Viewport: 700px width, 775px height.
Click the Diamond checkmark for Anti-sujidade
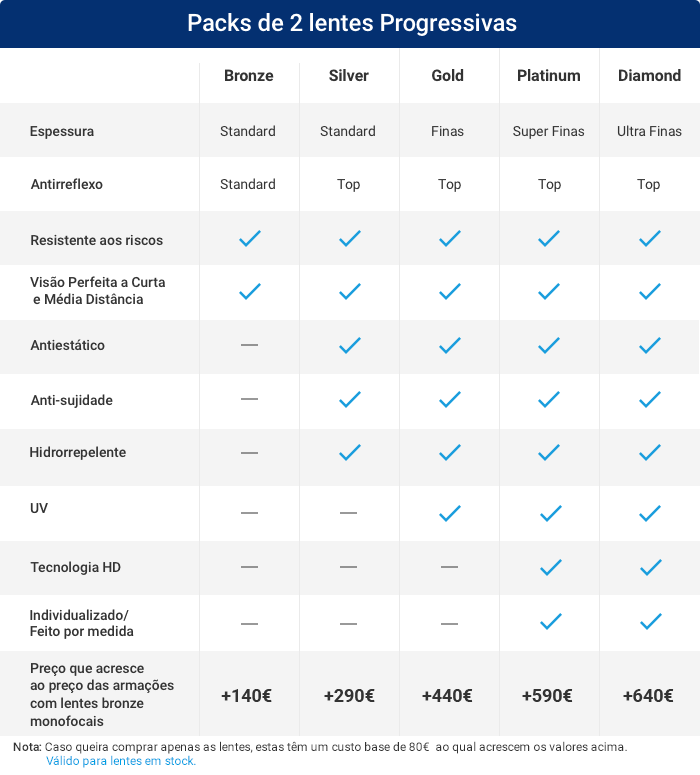pyautogui.click(x=650, y=400)
